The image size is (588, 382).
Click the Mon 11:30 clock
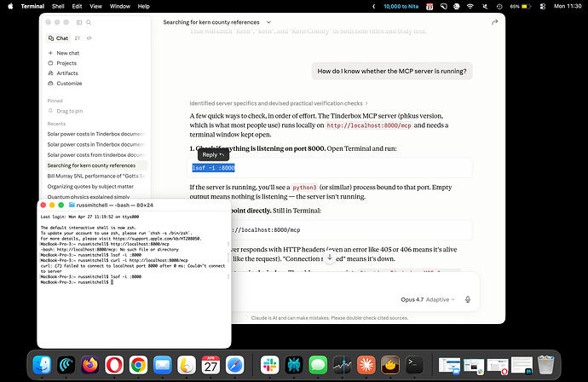(568, 6)
